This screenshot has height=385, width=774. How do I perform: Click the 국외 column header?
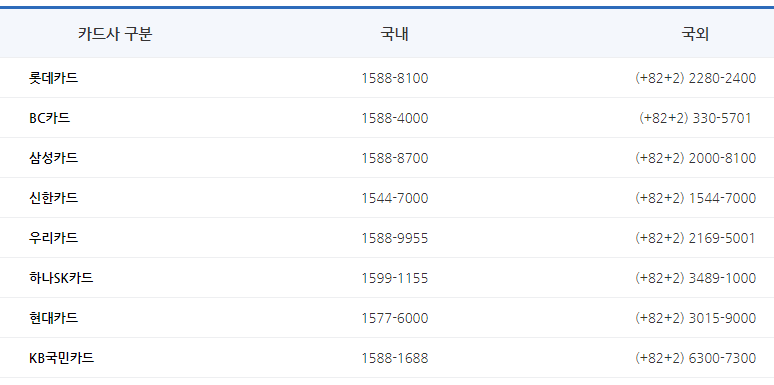[x=695, y=34]
